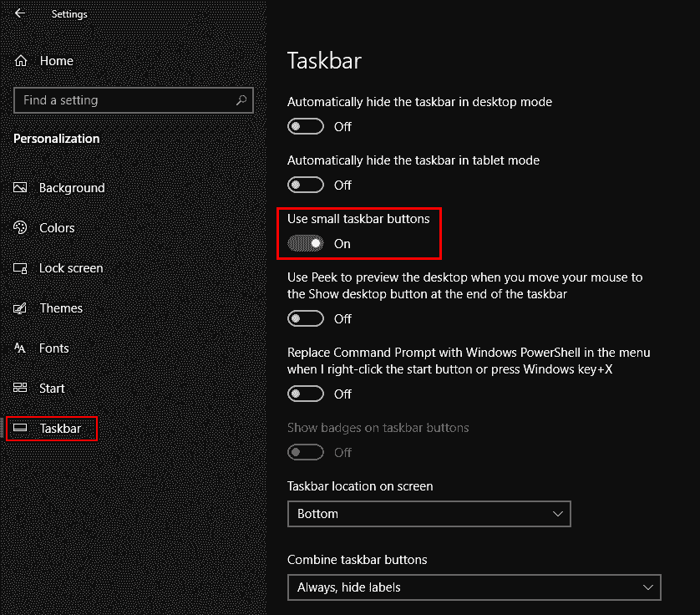Click the Settings window title
This screenshot has width=700, height=615.
(x=69, y=14)
